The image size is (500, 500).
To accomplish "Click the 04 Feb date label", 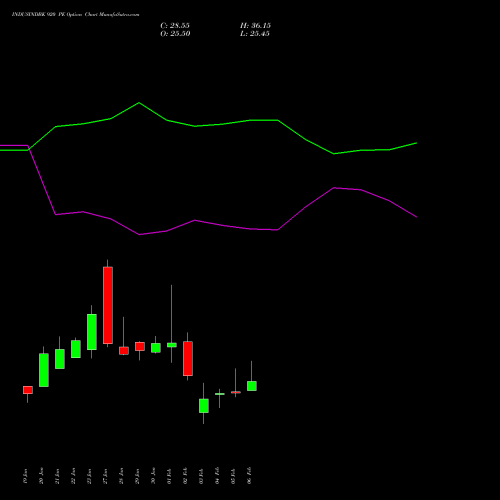I will 218,476.
